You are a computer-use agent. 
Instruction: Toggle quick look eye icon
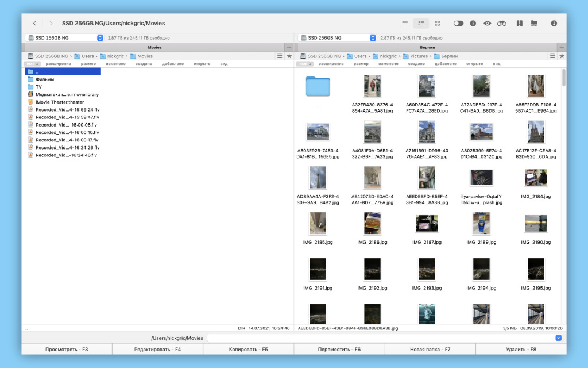pos(488,24)
